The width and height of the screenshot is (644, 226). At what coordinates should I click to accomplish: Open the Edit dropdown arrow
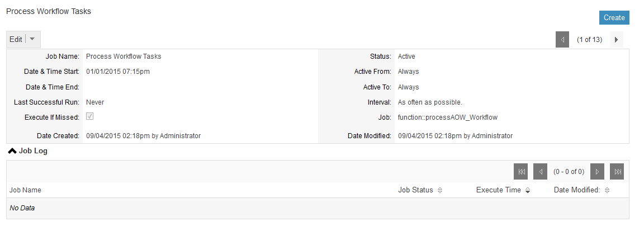[32, 39]
